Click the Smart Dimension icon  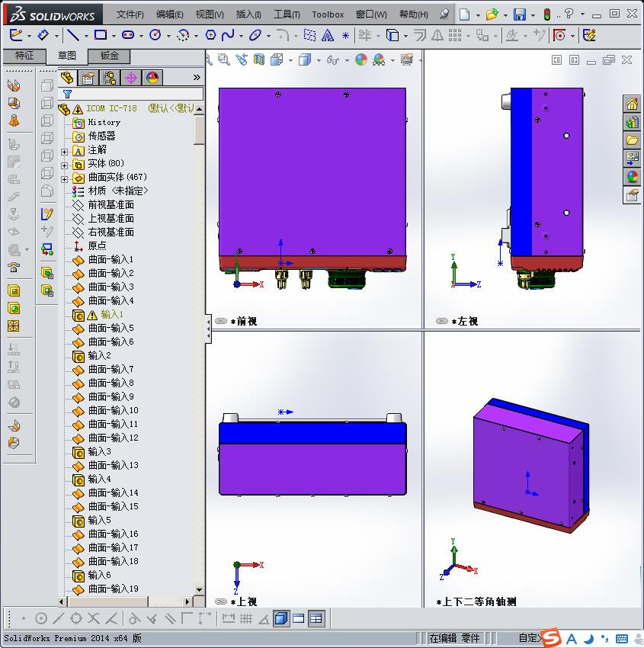pyautogui.click(x=43, y=36)
